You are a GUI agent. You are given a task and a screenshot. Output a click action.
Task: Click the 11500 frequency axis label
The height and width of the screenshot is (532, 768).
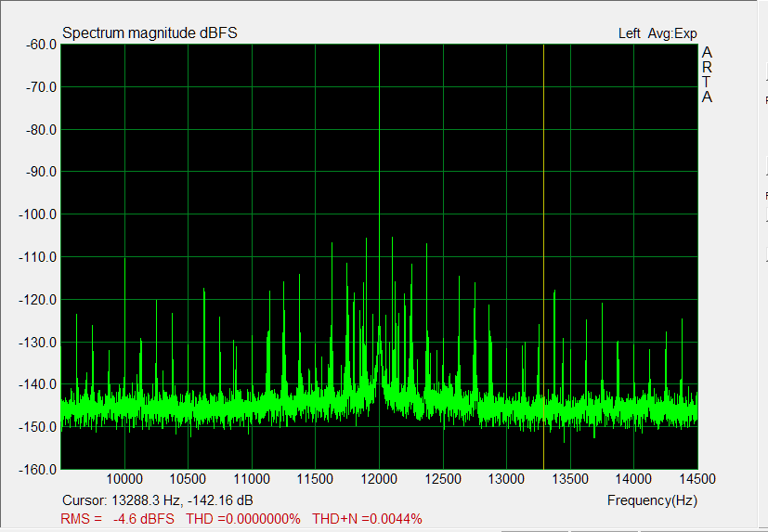click(x=315, y=478)
